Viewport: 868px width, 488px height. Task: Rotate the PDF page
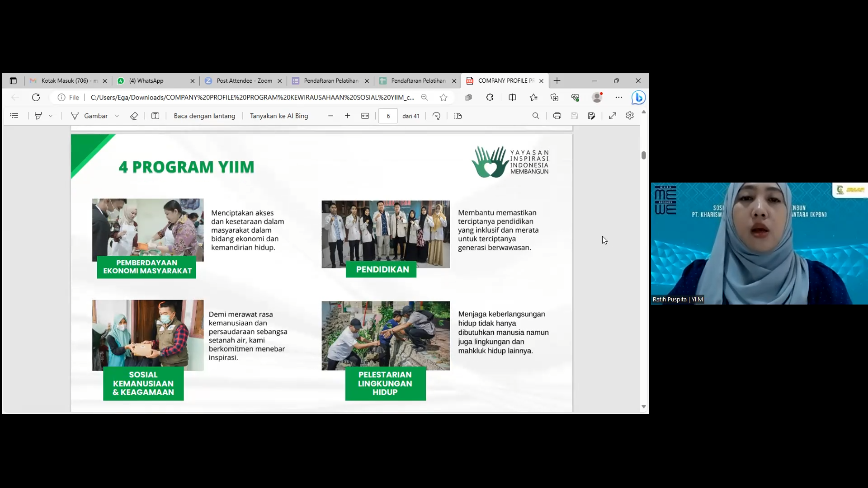(436, 116)
